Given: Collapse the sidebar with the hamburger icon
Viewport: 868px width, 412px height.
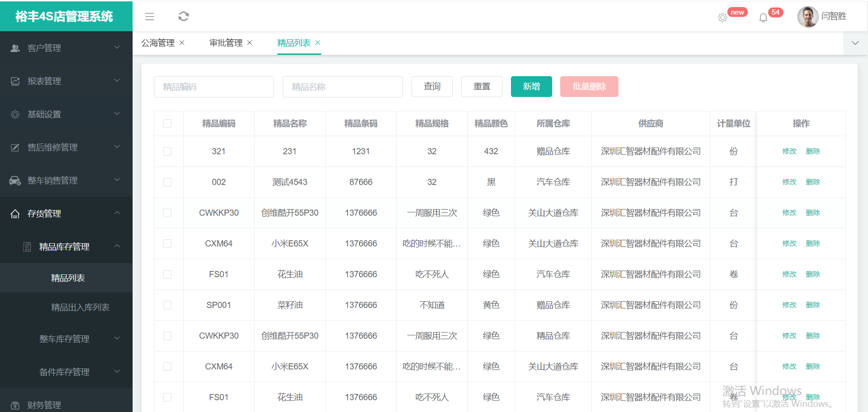Looking at the screenshot, I should [x=150, y=17].
